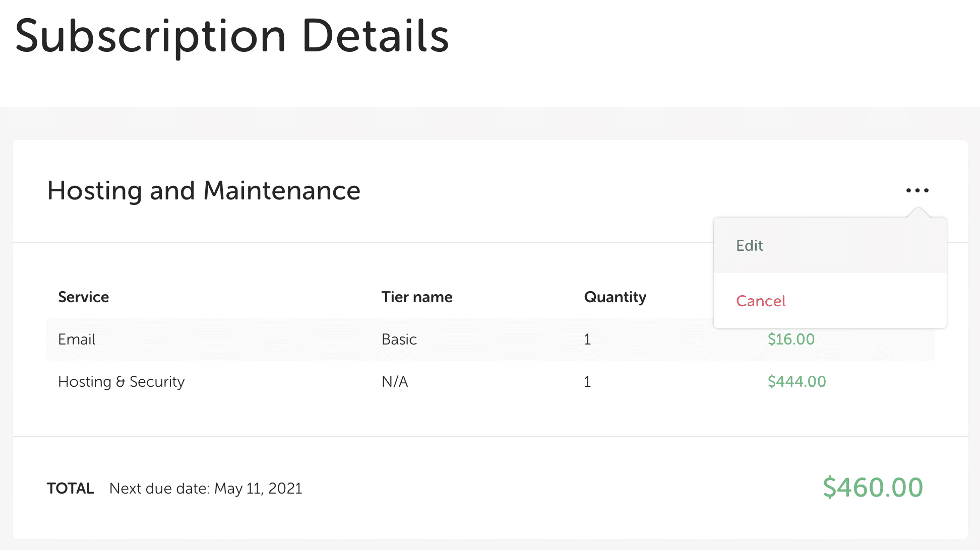Click the $16.00 Email price
Viewport: 980px width, 550px height.
(791, 339)
